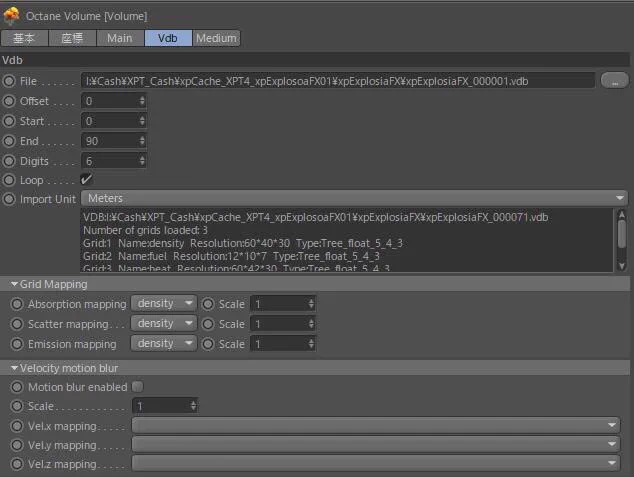Image resolution: width=634 pixels, height=477 pixels.
Task: Adjust the End stepper arrows
Action: tap(142, 141)
